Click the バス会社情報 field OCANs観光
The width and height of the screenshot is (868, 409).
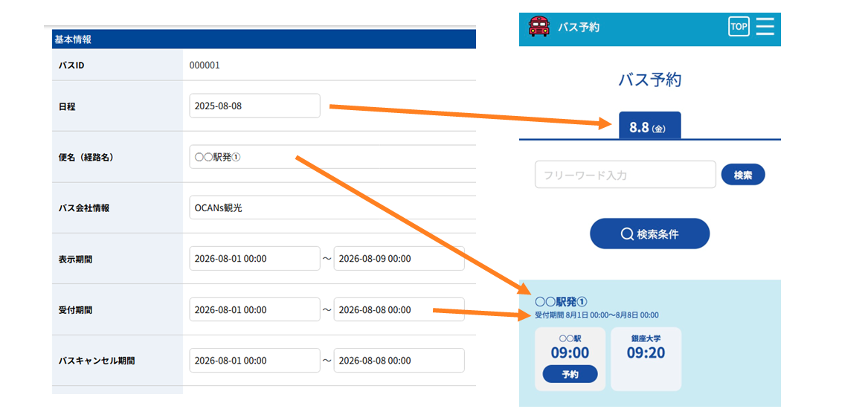coord(332,208)
